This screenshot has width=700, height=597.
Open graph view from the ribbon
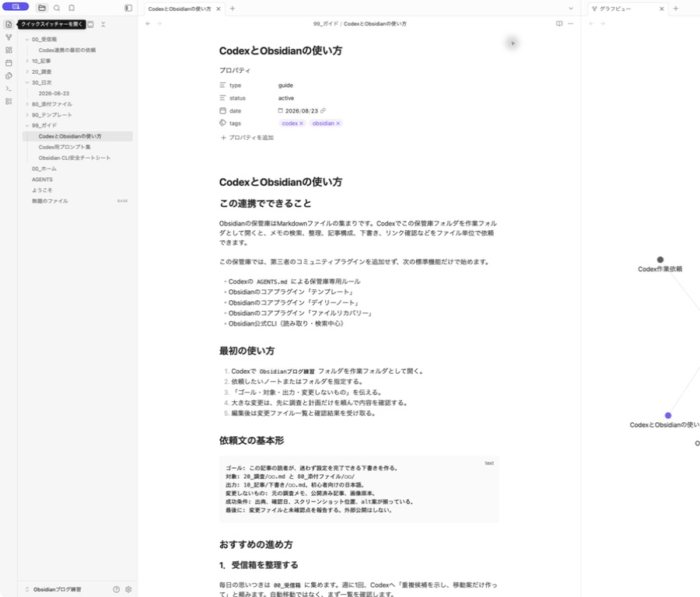click(9, 37)
